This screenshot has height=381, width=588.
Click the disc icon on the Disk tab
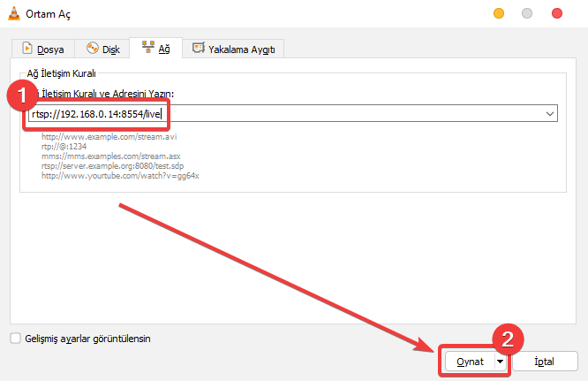(x=91, y=49)
